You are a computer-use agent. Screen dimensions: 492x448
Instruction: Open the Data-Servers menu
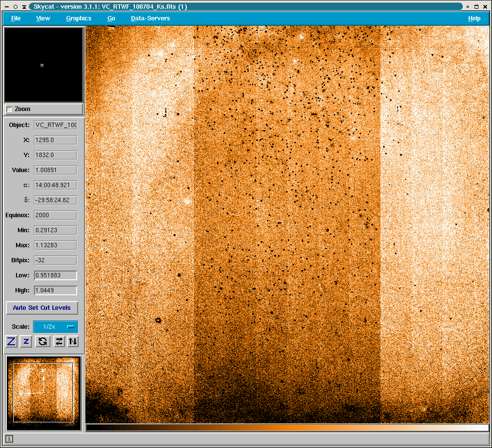coord(150,18)
